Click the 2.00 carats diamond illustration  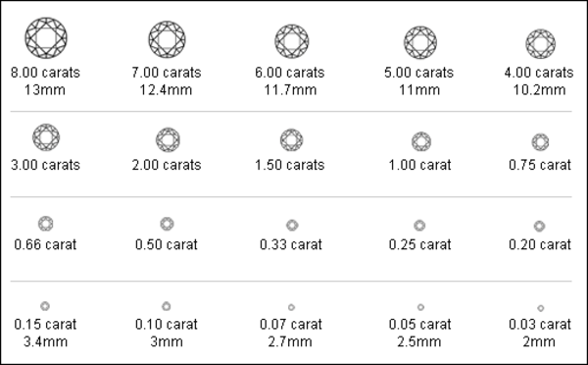[x=168, y=139]
